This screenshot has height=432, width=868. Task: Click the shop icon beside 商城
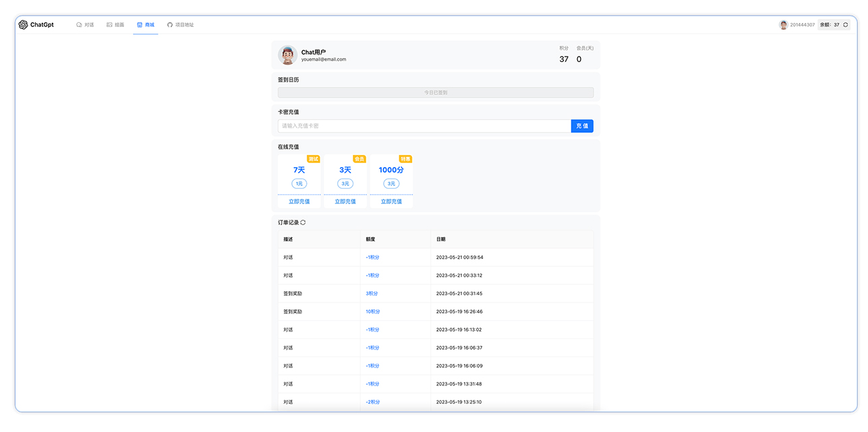pyautogui.click(x=139, y=24)
